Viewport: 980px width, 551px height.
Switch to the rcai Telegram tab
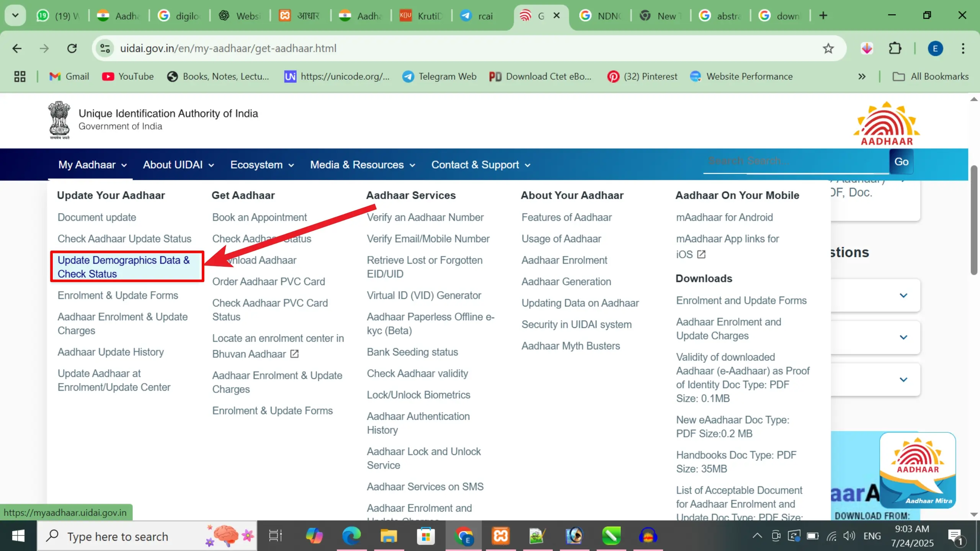pyautogui.click(x=482, y=16)
